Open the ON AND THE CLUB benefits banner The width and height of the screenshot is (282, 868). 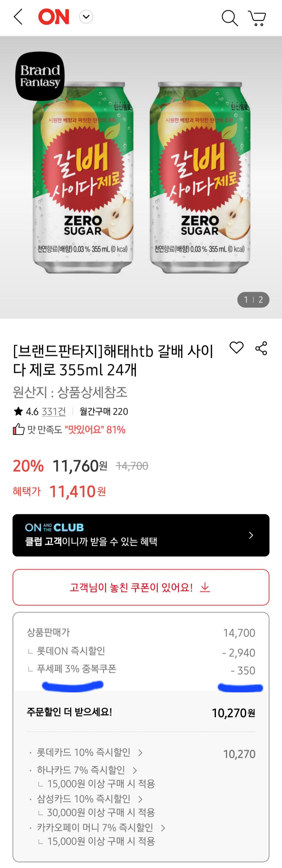pos(141,535)
